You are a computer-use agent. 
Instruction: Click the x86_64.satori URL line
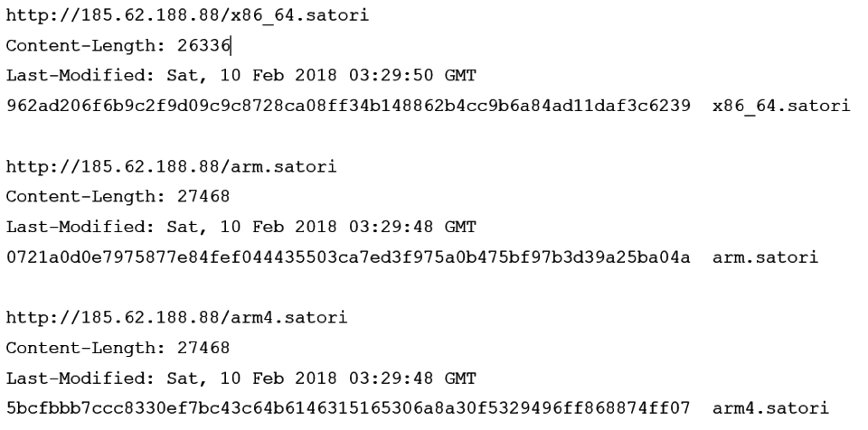(x=188, y=15)
